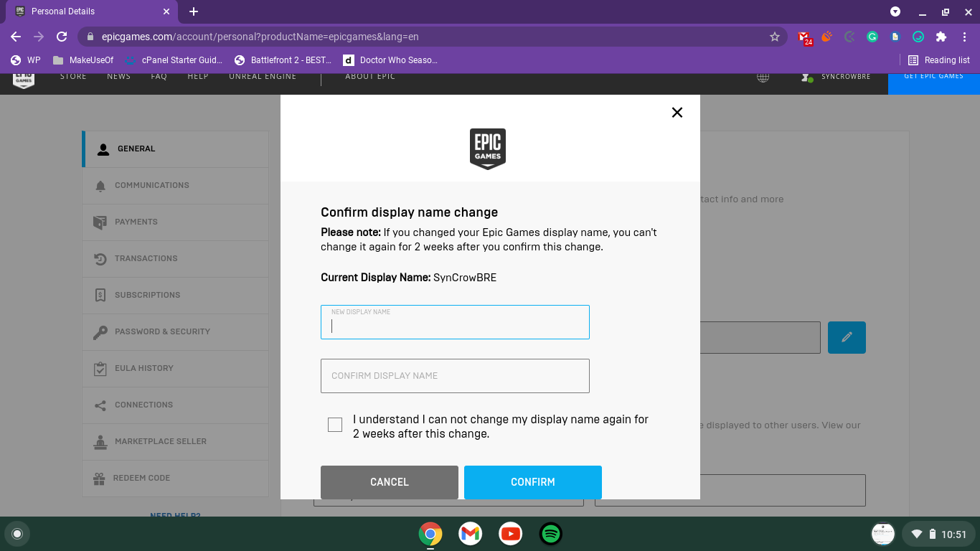980x551 pixels.
Task: Launch YouTube from the shelf
Action: [x=510, y=534]
